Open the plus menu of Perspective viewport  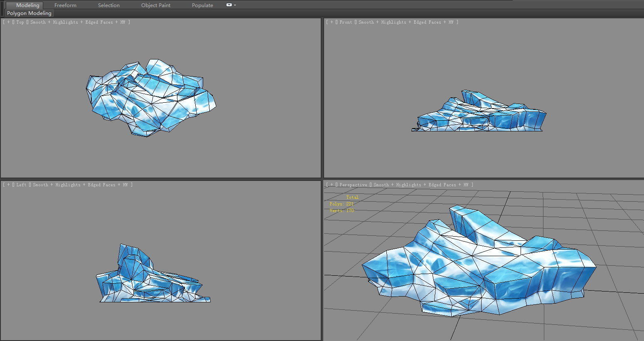click(x=332, y=185)
